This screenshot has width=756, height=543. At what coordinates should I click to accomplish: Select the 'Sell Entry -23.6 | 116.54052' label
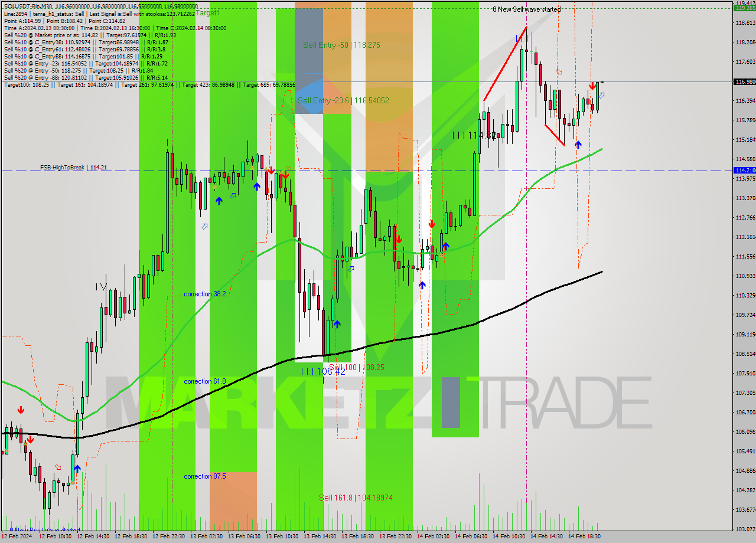point(343,100)
